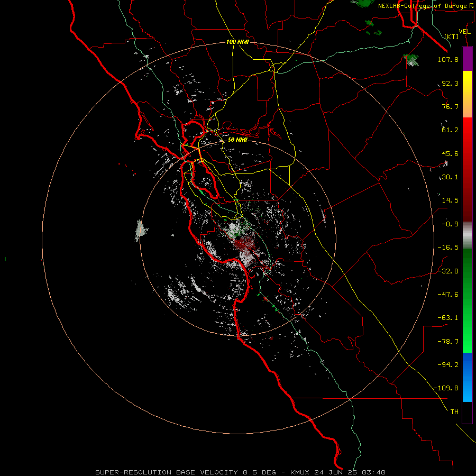Select the 30.1 legend value
Image resolution: width=476 pixels, height=476 pixels.
(450, 177)
